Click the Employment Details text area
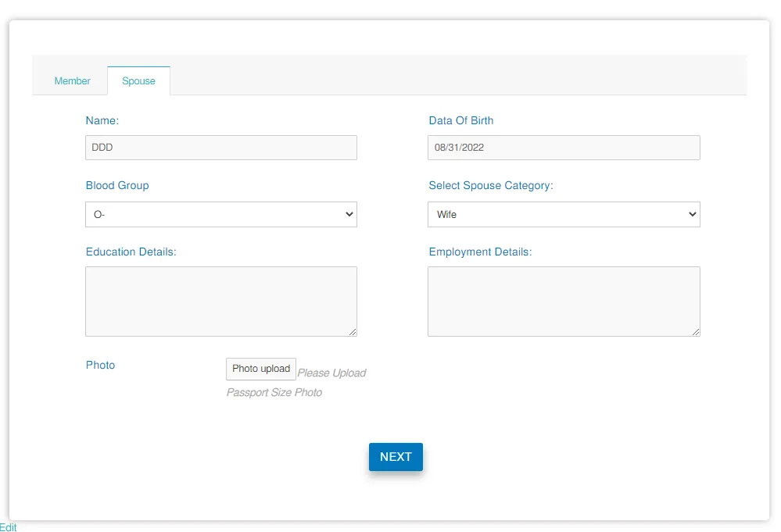Viewport: 781px width, 532px height. [x=564, y=302]
